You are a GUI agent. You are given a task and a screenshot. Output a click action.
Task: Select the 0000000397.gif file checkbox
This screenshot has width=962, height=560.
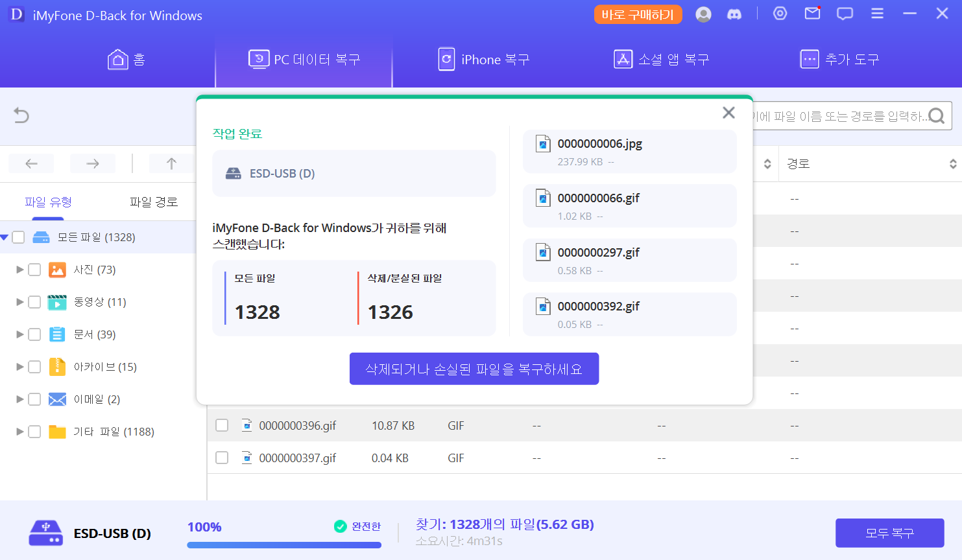click(222, 458)
